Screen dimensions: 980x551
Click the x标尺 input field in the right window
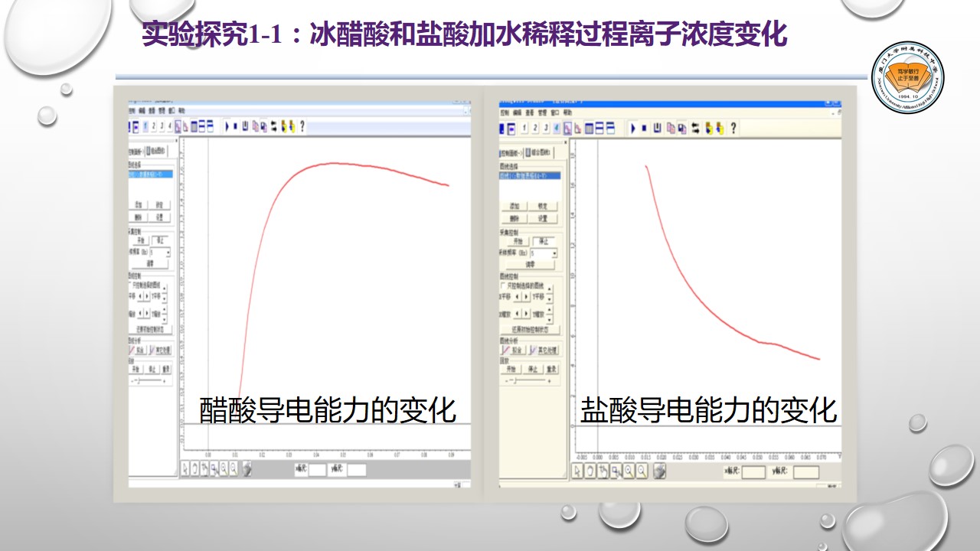pos(753,472)
